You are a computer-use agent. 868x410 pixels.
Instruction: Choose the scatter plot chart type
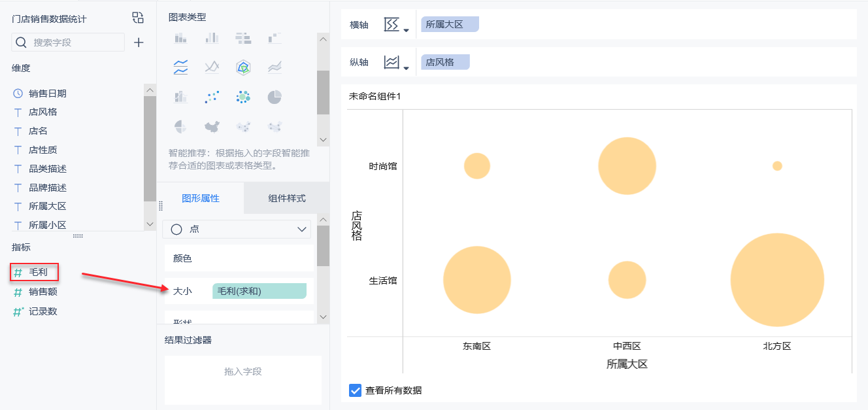point(212,97)
